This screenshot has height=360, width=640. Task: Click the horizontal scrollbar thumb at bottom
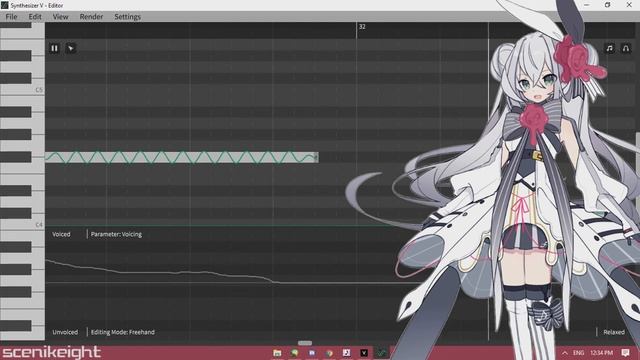point(305,343)
